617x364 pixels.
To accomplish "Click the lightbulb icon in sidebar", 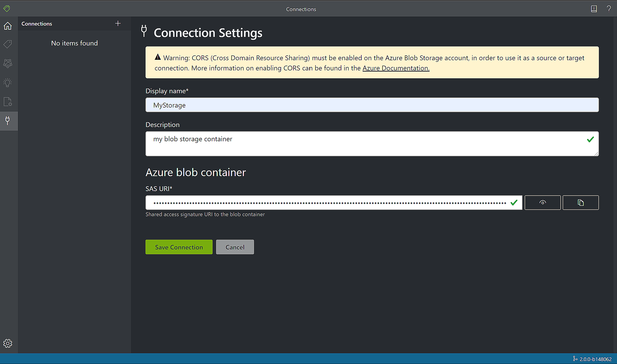I will point(8,82).
